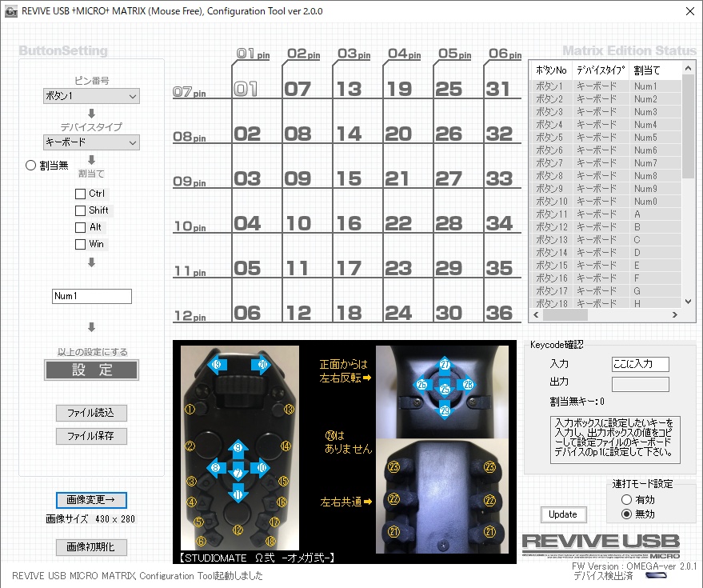Image resolution: width=703 pixels, height=588 pixels.
Task: Select matrix cell 20
Action: (398, 134)
